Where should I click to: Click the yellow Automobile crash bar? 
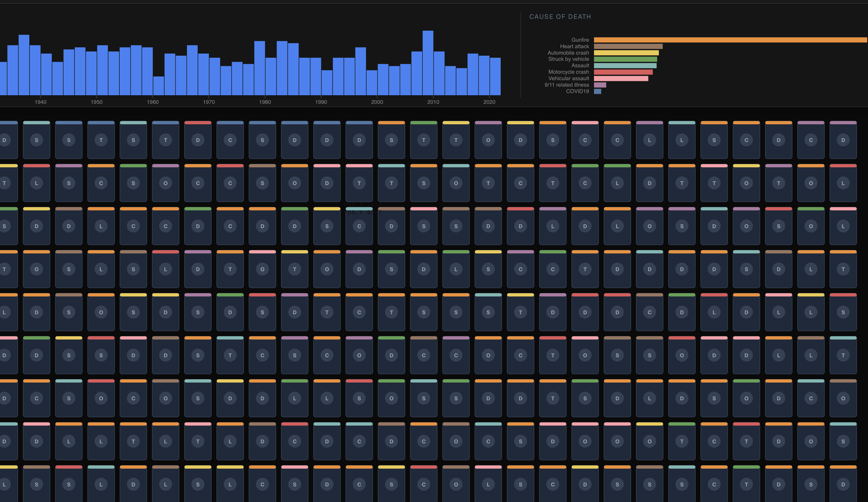coord(626,53)
